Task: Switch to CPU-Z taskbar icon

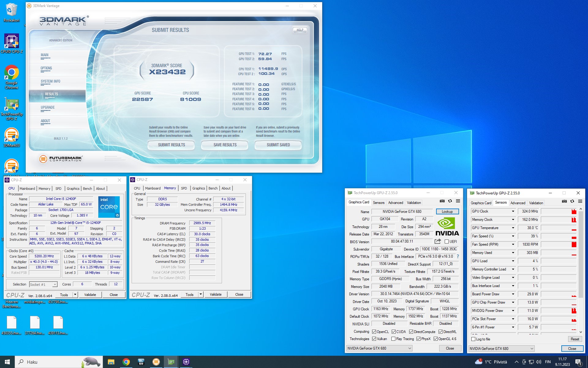Action: (x=186, y=362)
